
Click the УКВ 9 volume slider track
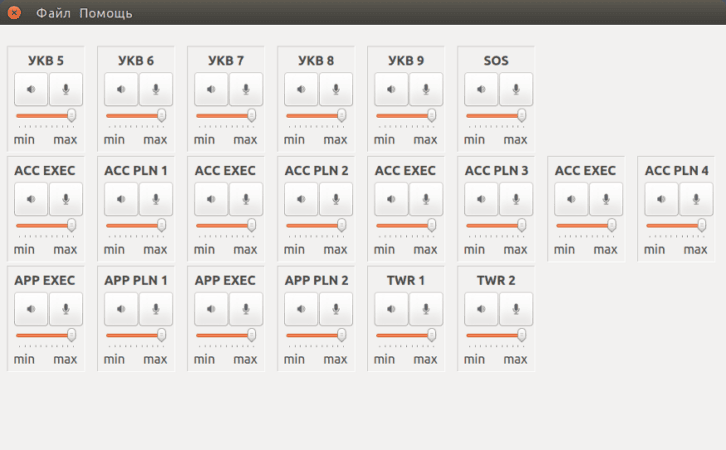coord(406,115)
